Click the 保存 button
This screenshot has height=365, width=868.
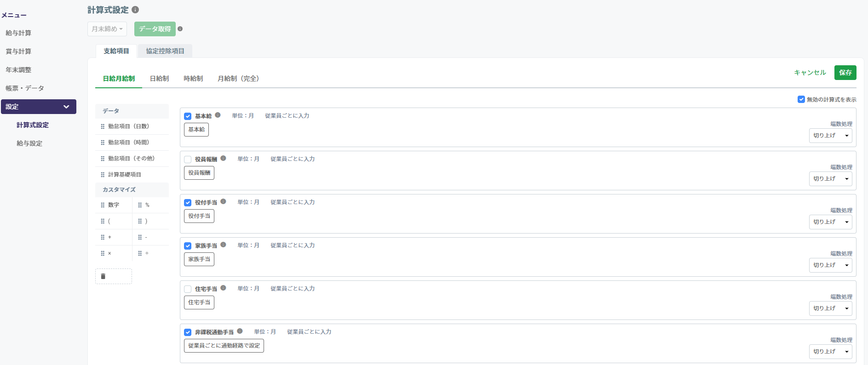coord(845,73)
